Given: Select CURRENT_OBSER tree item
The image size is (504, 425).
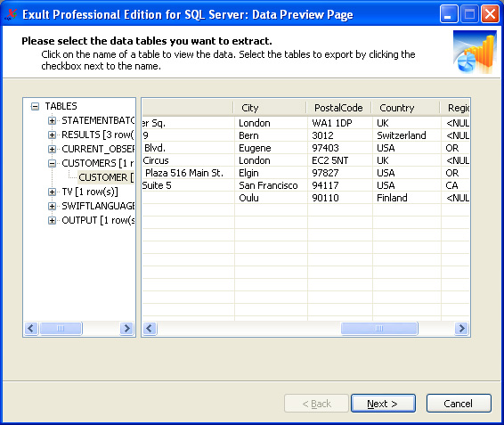Looking at the screenshot, I should 98,149.
